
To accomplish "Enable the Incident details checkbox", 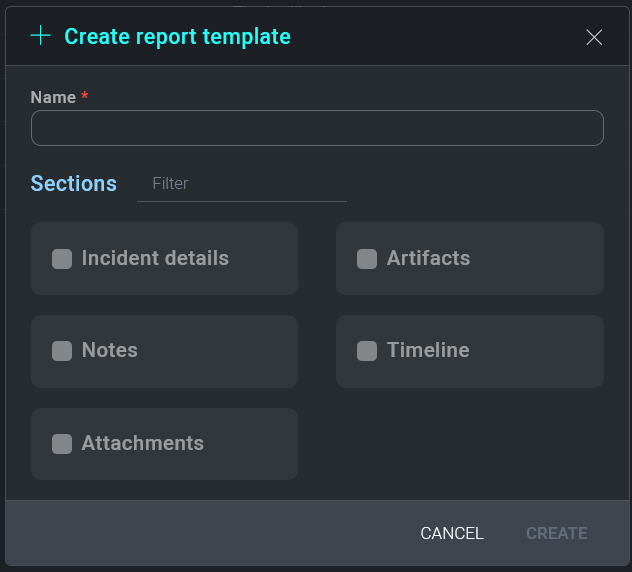I will [x=62, y=259].
